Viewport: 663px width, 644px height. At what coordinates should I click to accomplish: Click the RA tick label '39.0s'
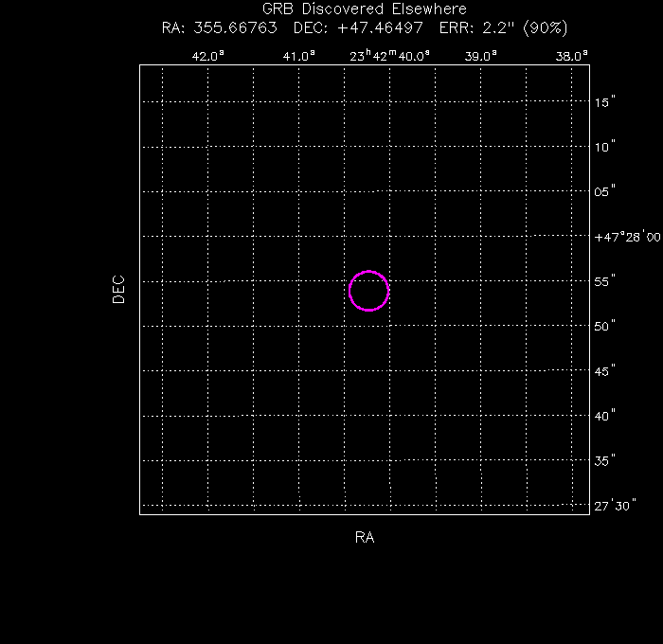(481, 56)
